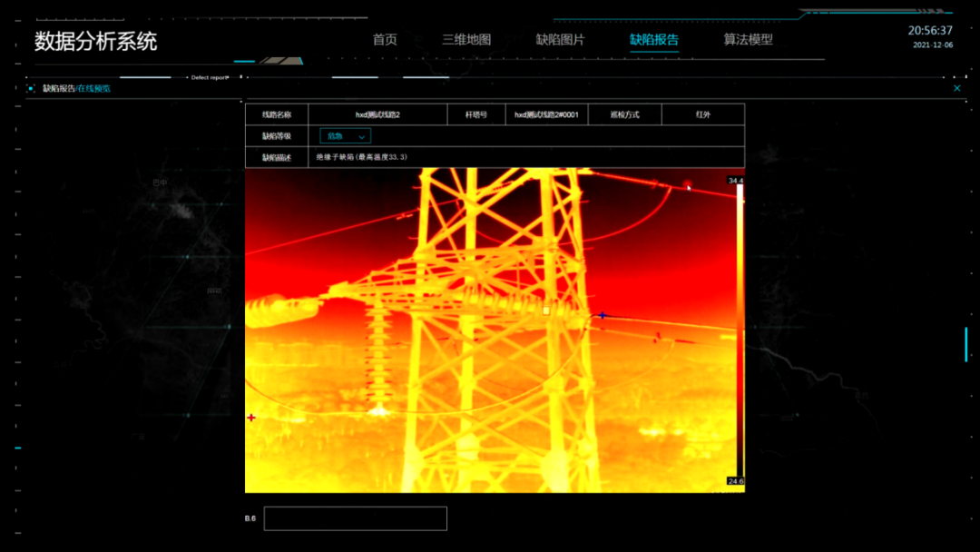The width and height of the screenshot is (980, 552).
Task: Click the blue cross marker on thermal image
Action: click(602, 315)
